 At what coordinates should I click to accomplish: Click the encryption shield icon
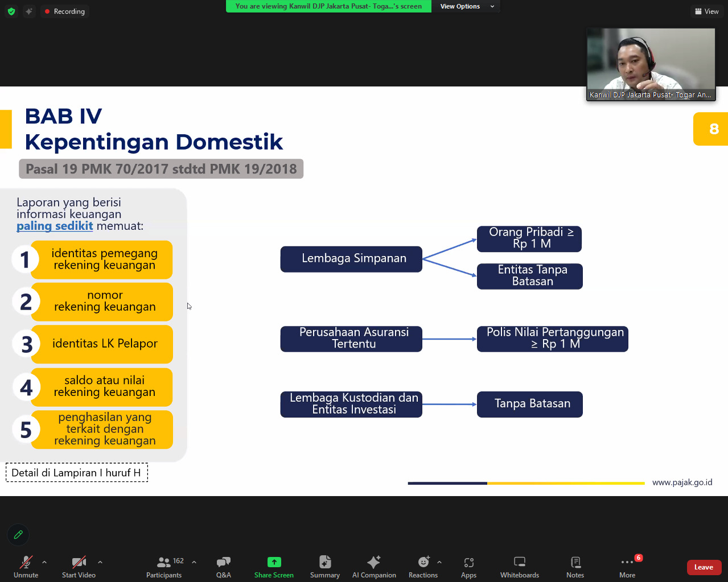click(11, 11)
